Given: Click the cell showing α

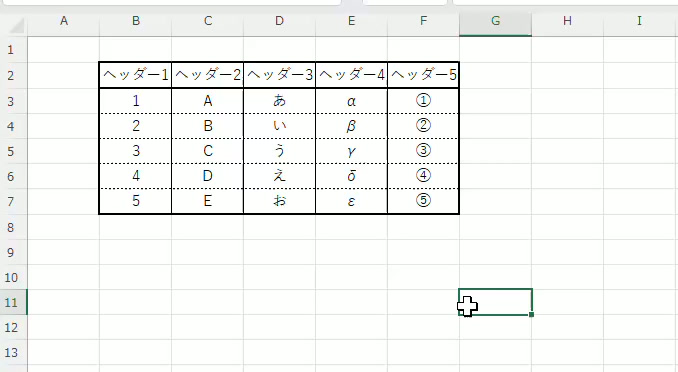Looking at the screenshot, I should coord(351,101).
